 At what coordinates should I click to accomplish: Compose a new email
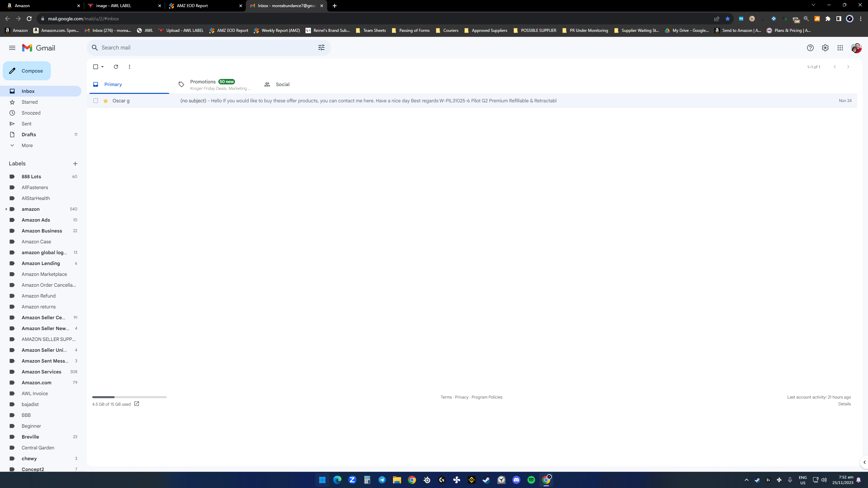[27, 71]
